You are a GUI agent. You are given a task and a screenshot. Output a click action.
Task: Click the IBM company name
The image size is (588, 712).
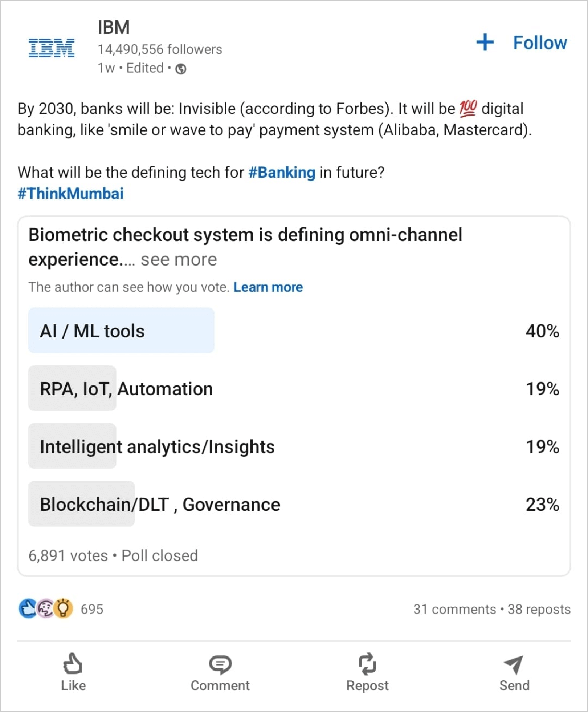(x=114, y=27)
